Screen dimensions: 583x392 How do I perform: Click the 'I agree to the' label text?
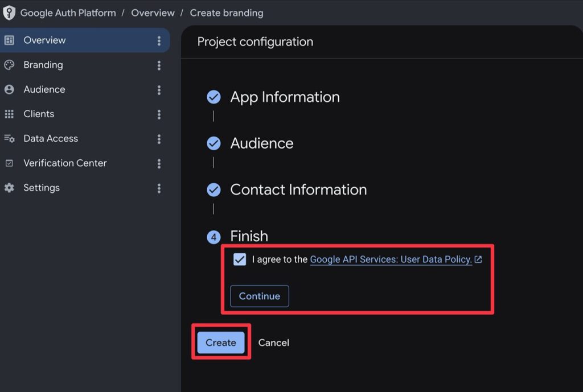pos(280,259)
